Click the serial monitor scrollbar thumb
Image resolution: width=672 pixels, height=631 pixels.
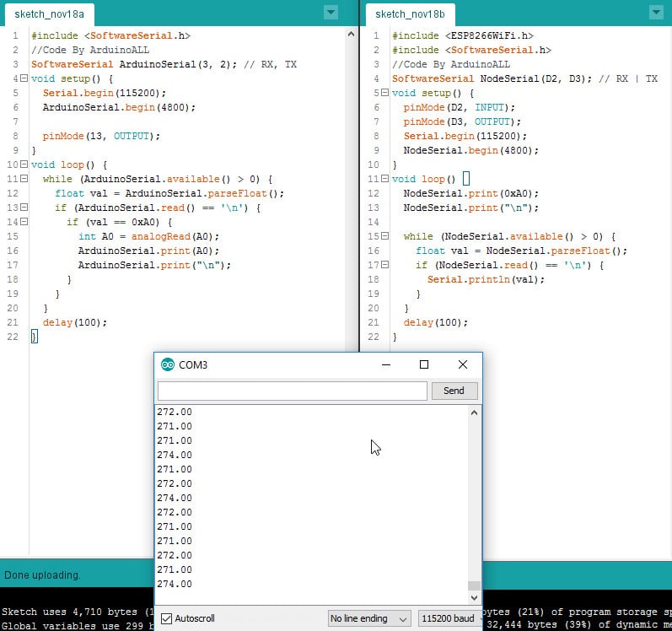pos(474,585)
